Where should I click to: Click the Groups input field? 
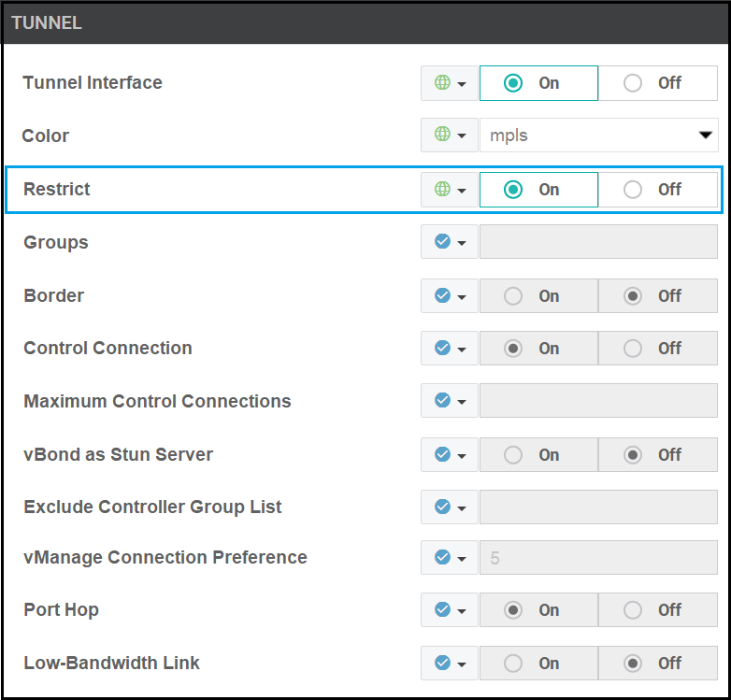(x=598, y=242)
